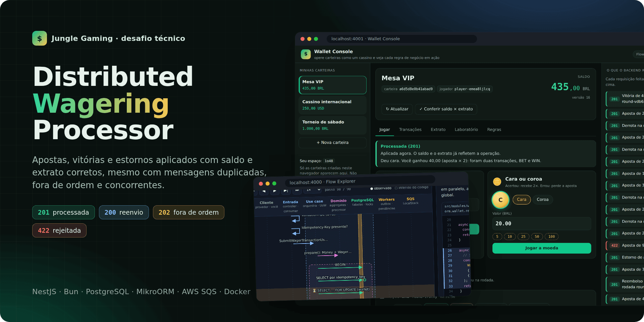Set bet amount chip to 50
644x322 pixels.
click(537, 236)
